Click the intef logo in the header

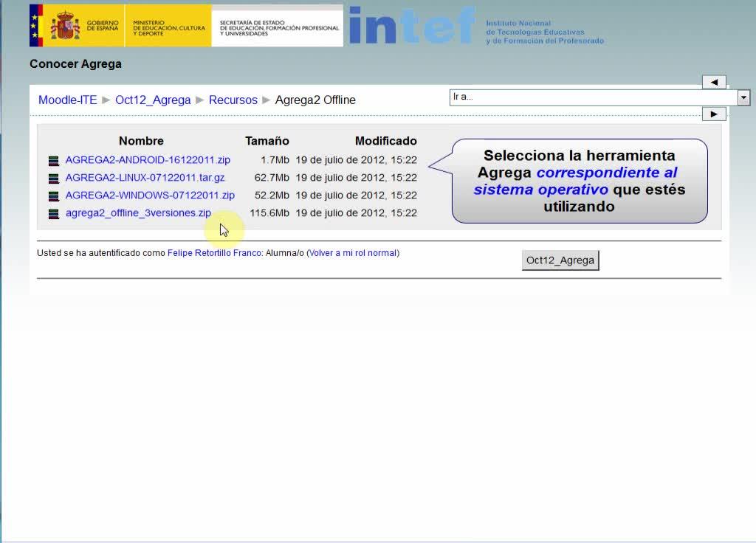tap(412, 26)
